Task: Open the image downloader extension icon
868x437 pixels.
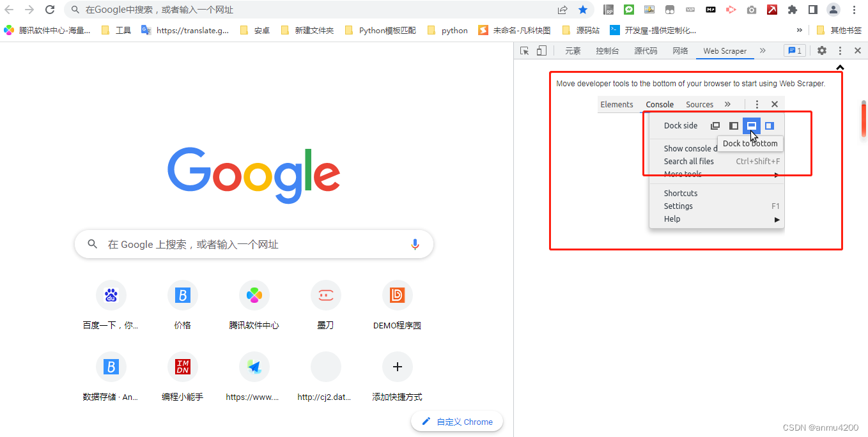Action: click(649, 10)
